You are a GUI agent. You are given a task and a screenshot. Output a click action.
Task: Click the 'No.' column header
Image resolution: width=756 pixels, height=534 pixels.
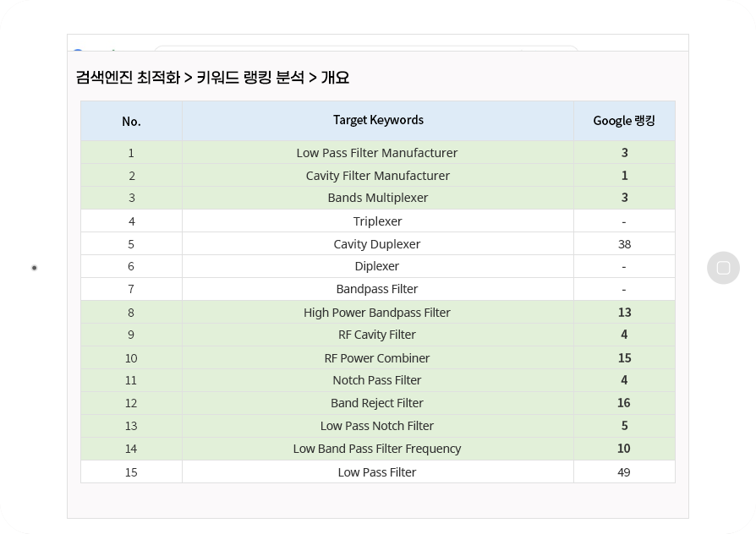[131, 122]
